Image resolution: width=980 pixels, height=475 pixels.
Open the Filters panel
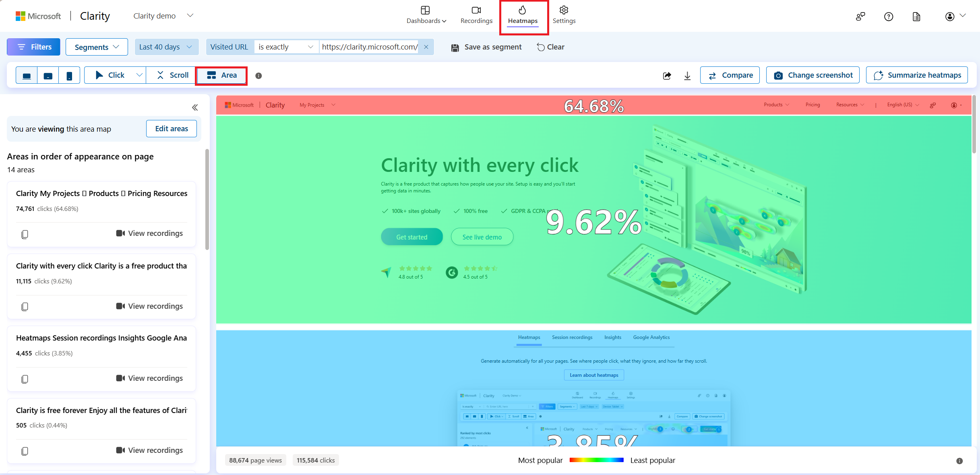(33, 47)
